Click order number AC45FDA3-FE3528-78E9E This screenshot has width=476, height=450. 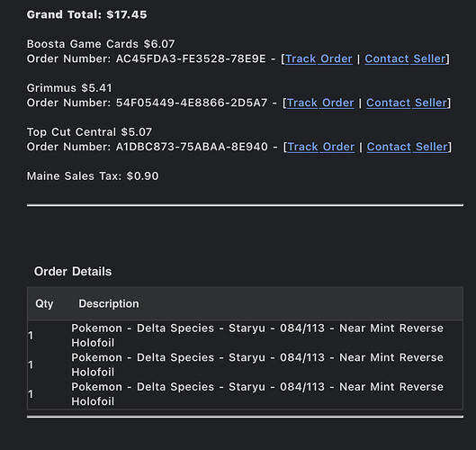[x=191, y=58]
